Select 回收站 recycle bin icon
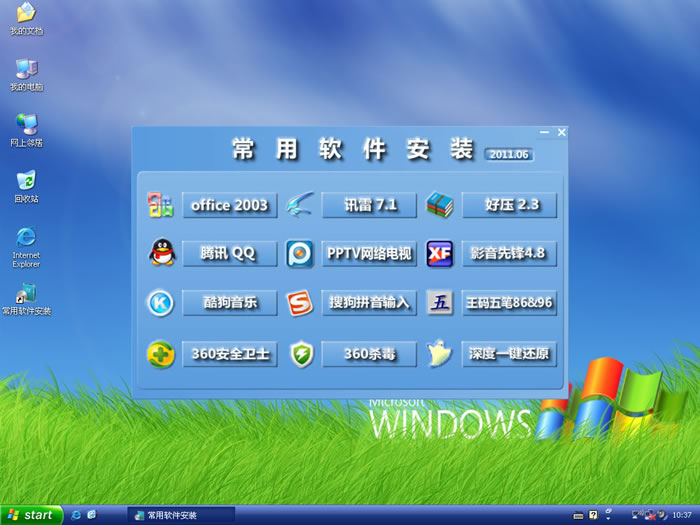Screen dimensions: 700x525 coord(26,187)
